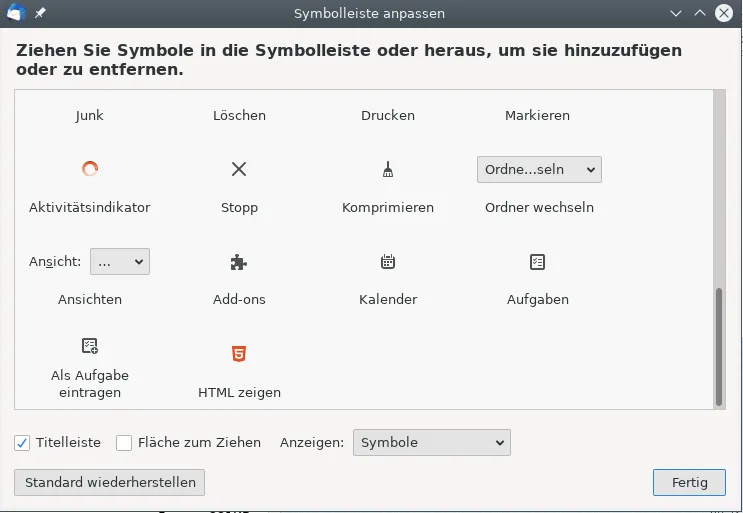
Task: Click the Kalender calendar icon
Action: pyautogui.click(x=388, y=261)
